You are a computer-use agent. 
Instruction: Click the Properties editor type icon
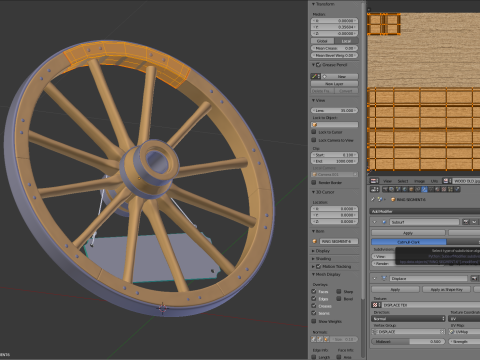tap(375, 189)
